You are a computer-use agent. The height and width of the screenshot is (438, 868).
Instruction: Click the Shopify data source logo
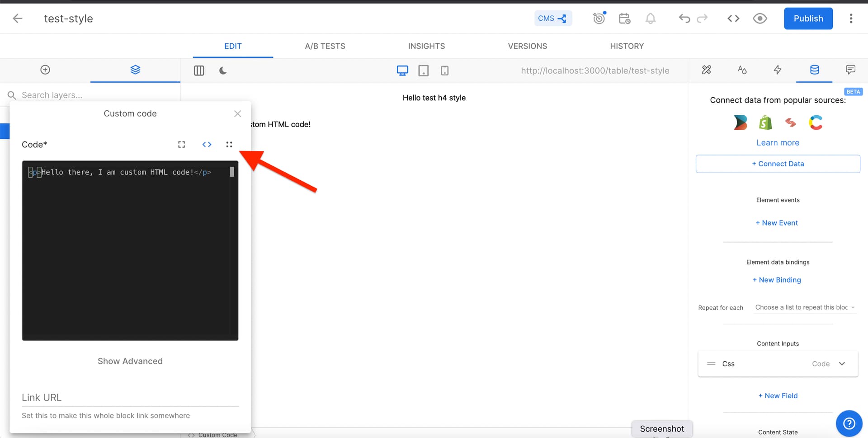765,122
